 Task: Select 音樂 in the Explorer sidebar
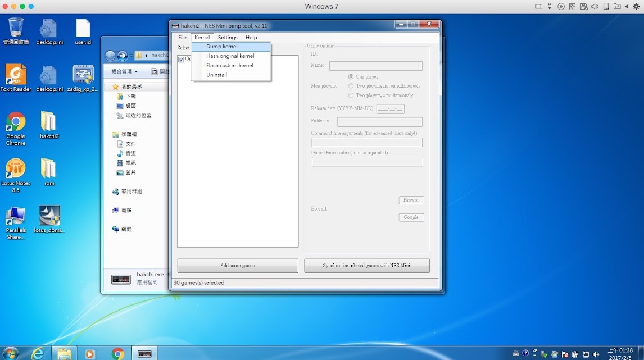click(126, 153)
